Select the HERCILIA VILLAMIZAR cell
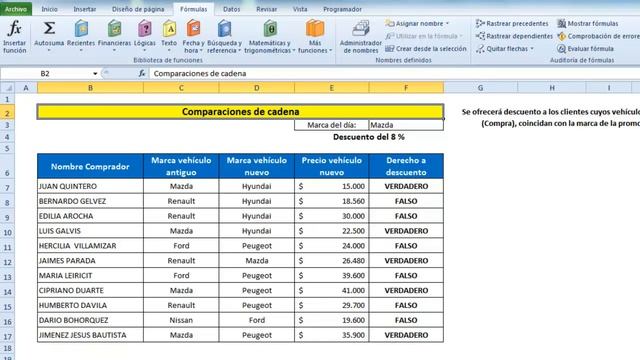640x360 pixels. [x=90, y=246]
